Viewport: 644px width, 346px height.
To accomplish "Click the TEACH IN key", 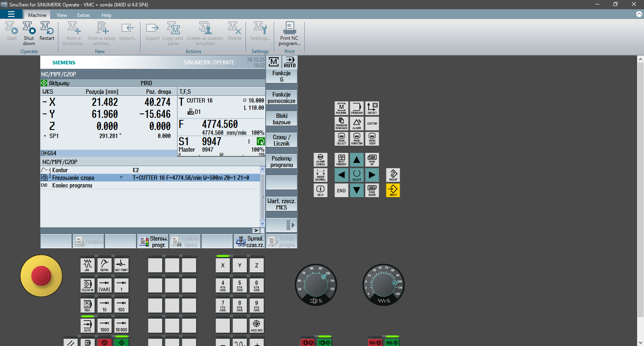I will [x=87, y=286].
